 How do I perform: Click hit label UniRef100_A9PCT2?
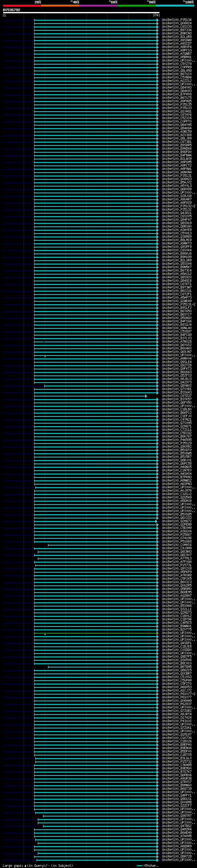click(x=177, y=165)
